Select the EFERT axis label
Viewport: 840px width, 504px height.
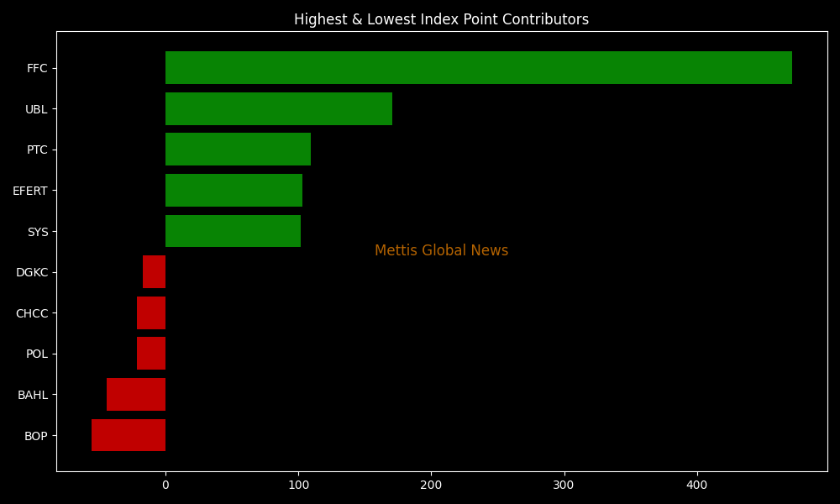pyautogui.click(x=30, y=192)
